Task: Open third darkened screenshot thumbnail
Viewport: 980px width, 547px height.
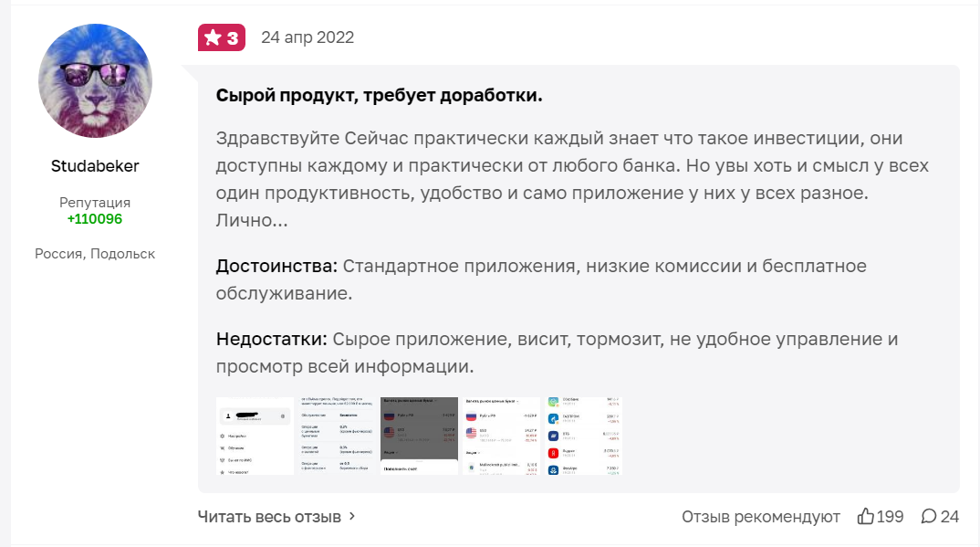Action: coord(419,436)
